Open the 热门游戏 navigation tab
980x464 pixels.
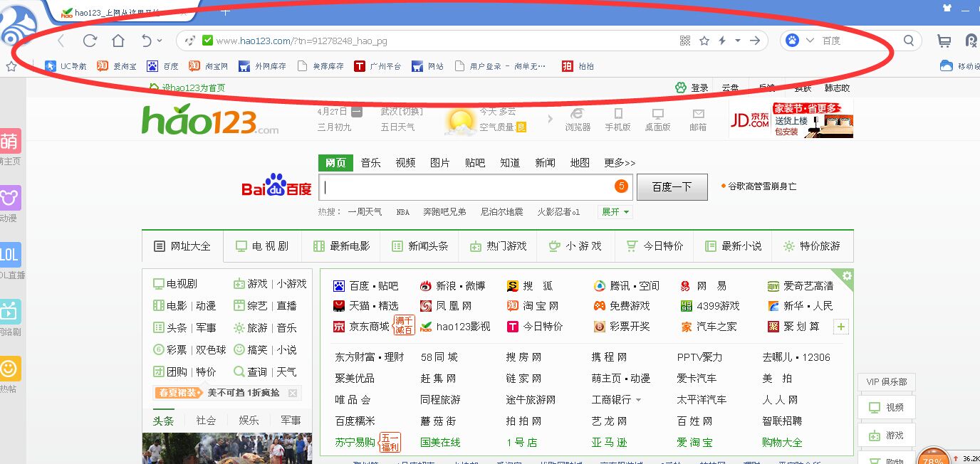coord(498,246)
